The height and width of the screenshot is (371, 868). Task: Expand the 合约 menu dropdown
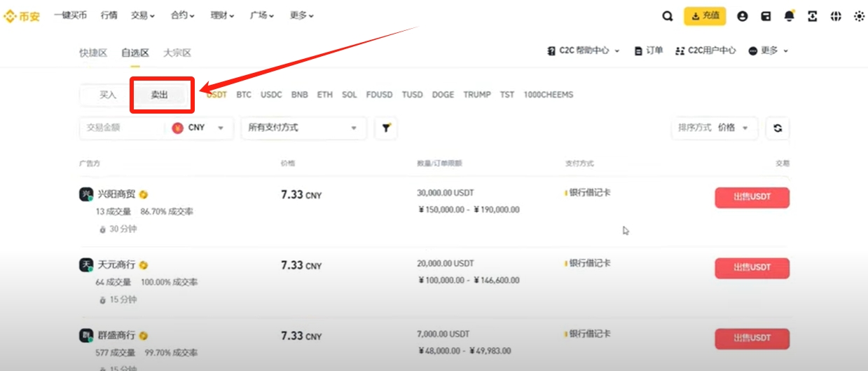point(183,15)
